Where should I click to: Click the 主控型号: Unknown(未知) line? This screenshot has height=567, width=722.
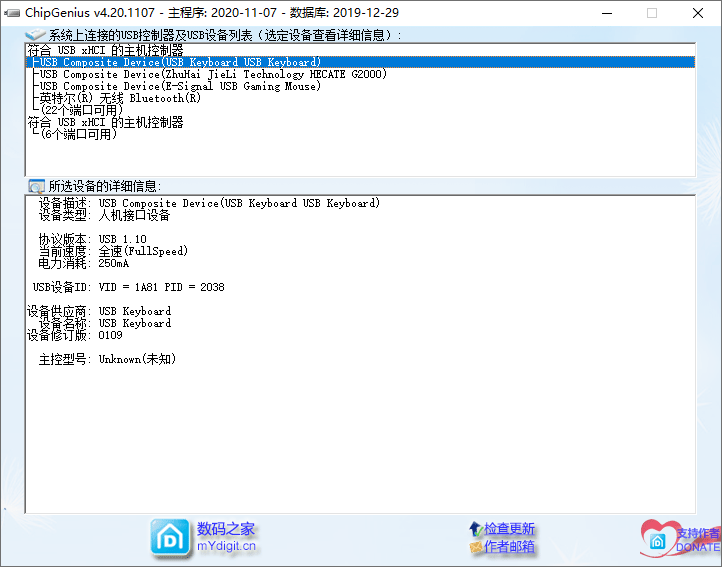(x=107, y=359)
